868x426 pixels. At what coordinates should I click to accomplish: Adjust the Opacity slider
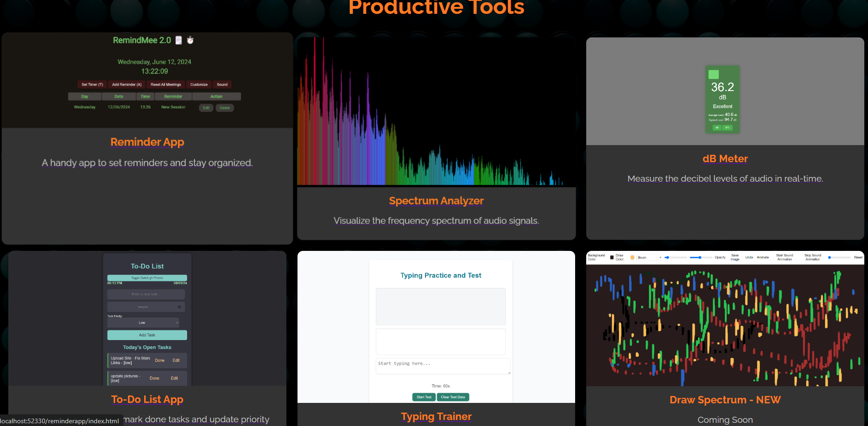[x=700, y=257]
